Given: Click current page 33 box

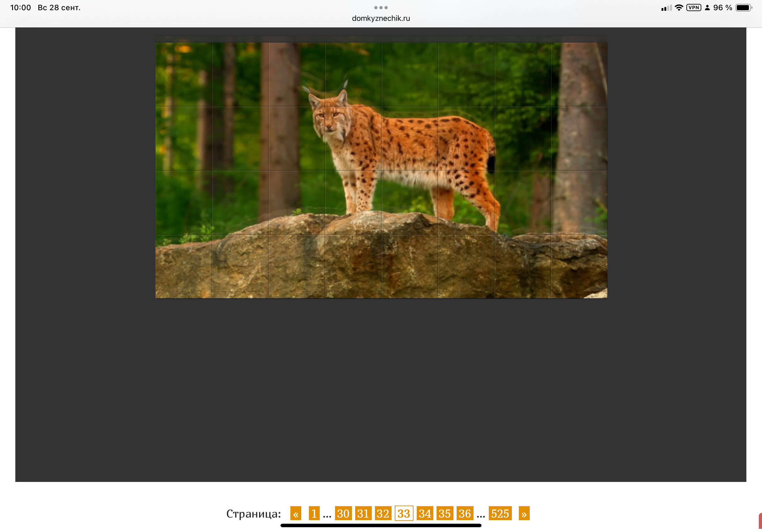Looking at the screenshot, I should [x=404, y=514].
